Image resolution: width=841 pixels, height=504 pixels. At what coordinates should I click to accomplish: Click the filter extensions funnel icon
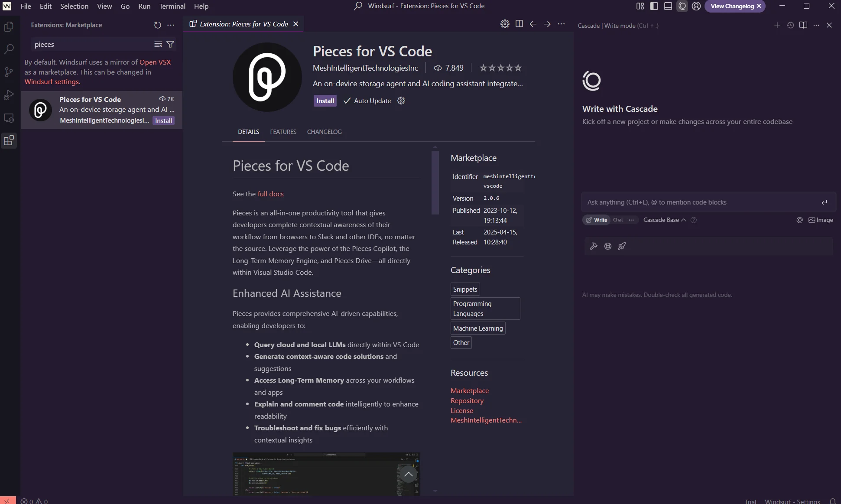click(x=170, y=44)
